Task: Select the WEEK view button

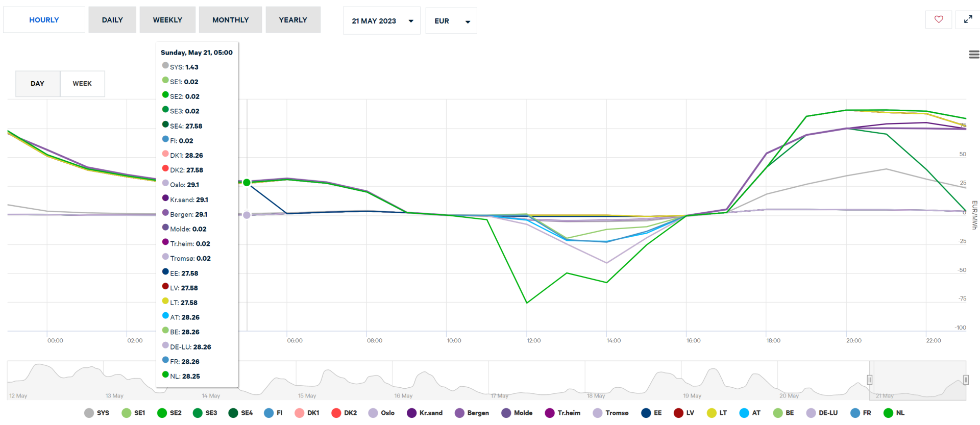Action: pyautogui.click(x=82, y=84)
